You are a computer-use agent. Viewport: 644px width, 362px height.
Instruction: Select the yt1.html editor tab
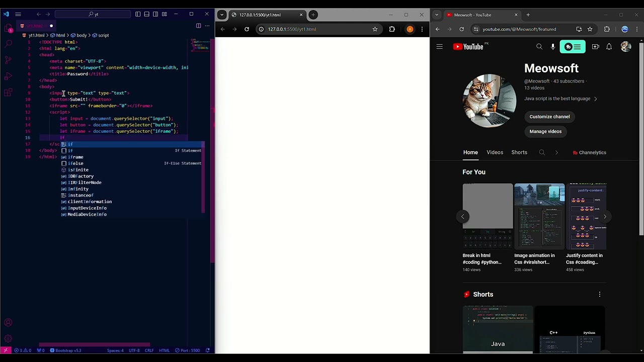(36, 26)
